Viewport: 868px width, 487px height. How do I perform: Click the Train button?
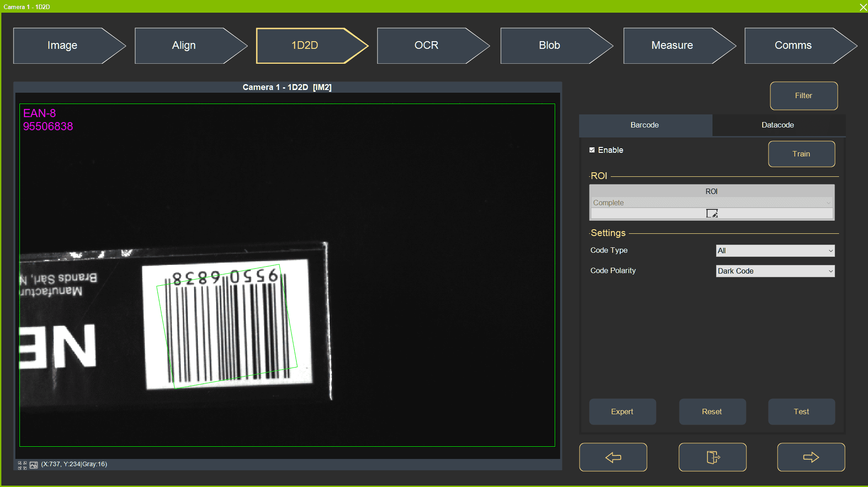pyautogui.click(x=802, y=154)
